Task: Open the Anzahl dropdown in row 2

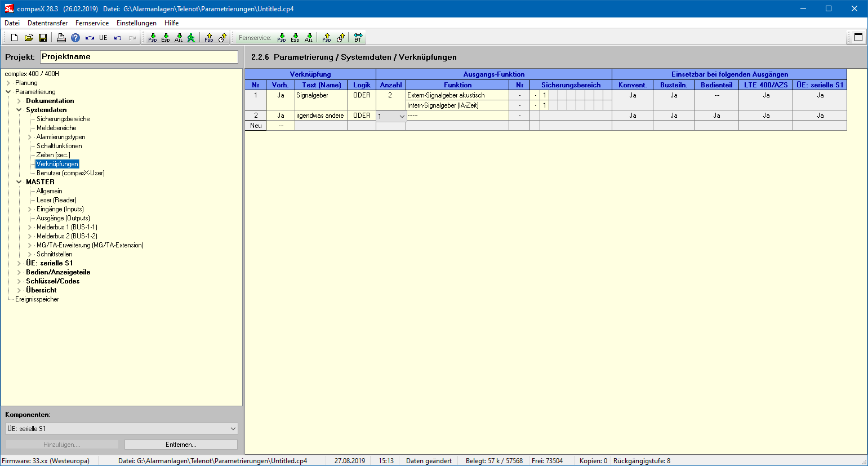Action: [402, 116]
